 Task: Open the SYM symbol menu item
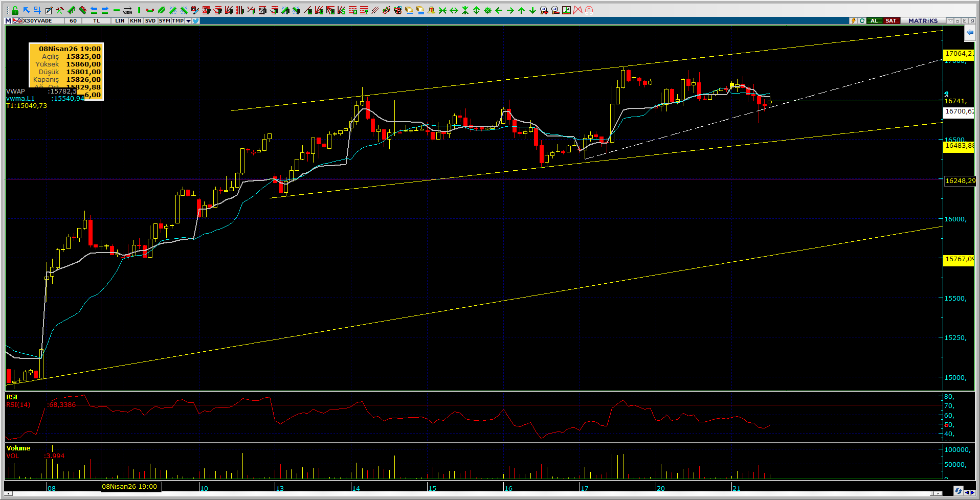tap(164, 21)
